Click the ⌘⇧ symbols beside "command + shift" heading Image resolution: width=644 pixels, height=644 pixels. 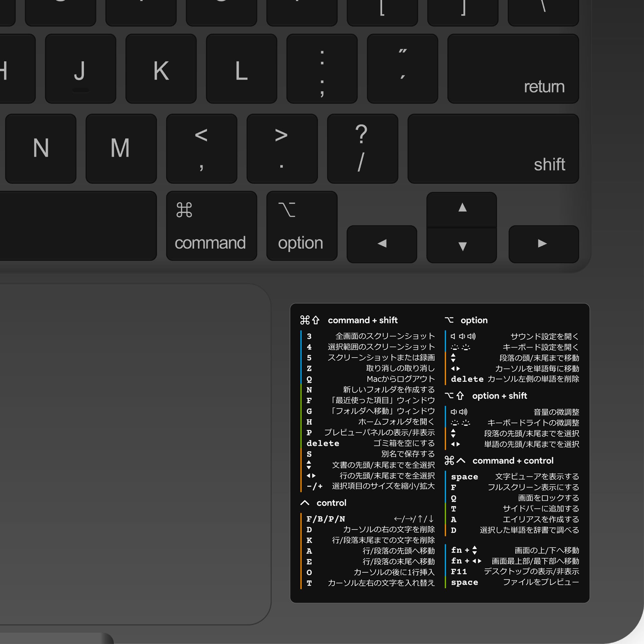(x=310, y=320)
